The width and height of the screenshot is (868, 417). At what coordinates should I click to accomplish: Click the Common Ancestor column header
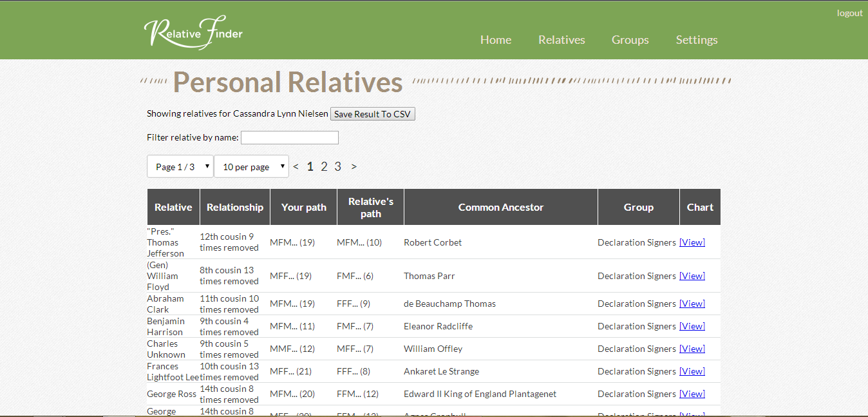point(501,206)
